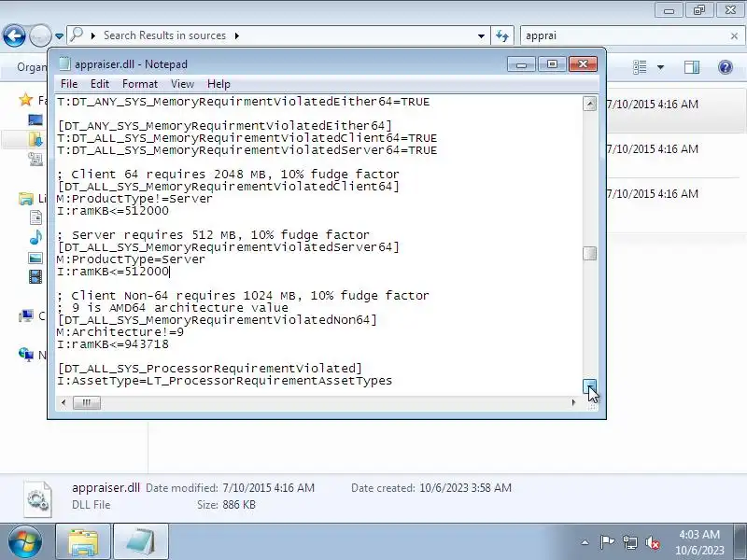The width and height of the screenshot is (747, 560).
Task: Click 'Search Results in sources' breadcrumb
Action: pyautogui.click(x=165, y=35)
